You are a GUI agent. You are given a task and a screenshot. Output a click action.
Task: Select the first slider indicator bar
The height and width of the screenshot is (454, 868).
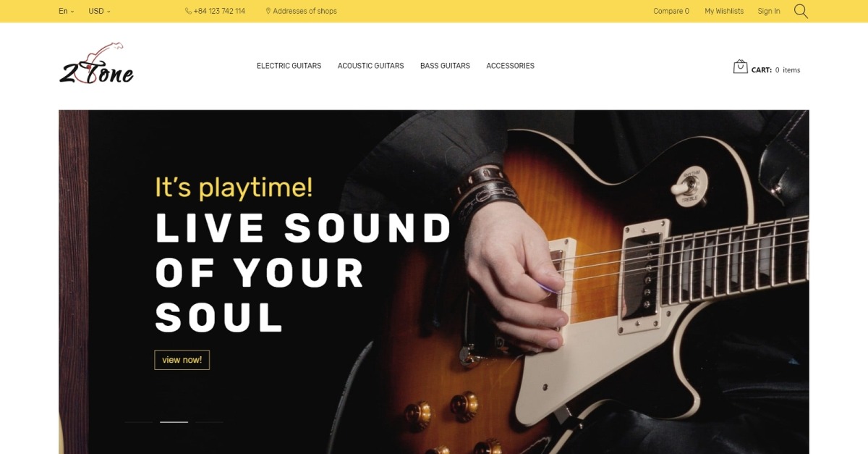tap(139, 421)
